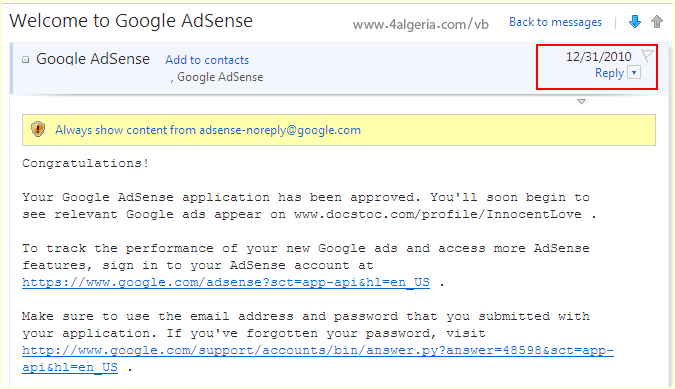Click Reply to answer this email
This screenshot has width=675, height=389.
click(609, 73)
